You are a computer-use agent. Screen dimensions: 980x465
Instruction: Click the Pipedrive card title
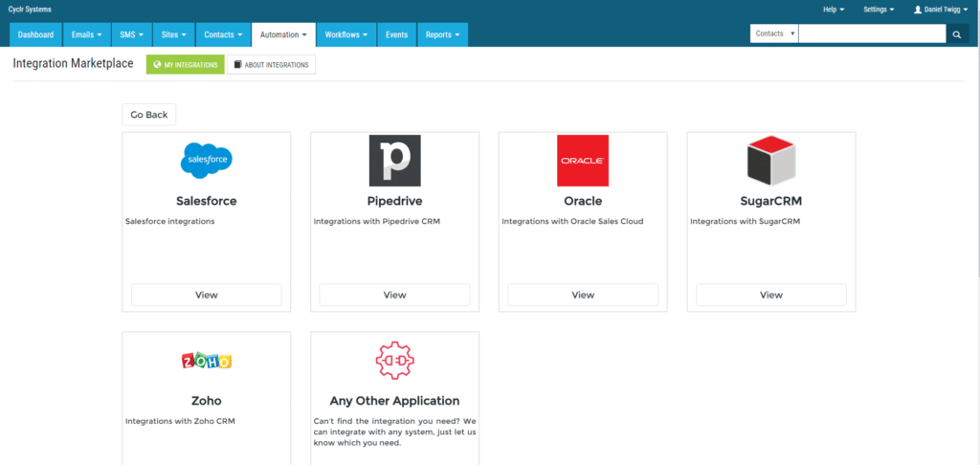click(x=394, y=201)
